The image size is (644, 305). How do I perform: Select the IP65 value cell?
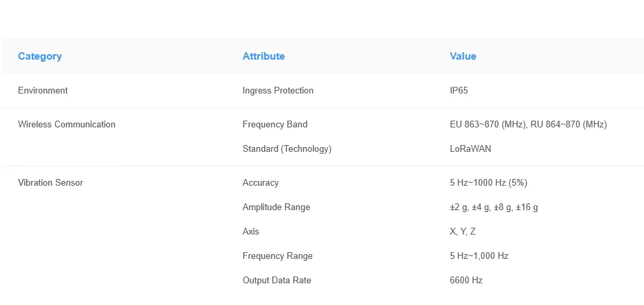pyautogui.click(x=459, y=90)
